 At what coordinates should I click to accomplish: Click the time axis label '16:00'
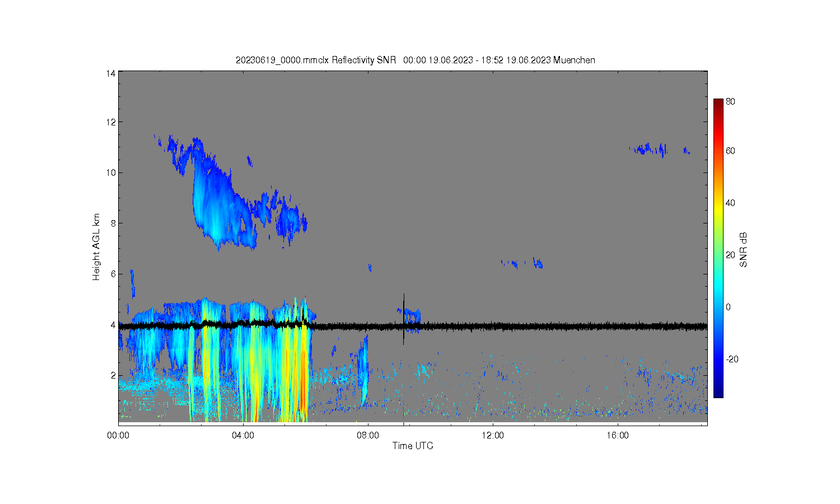coord(617,435)
